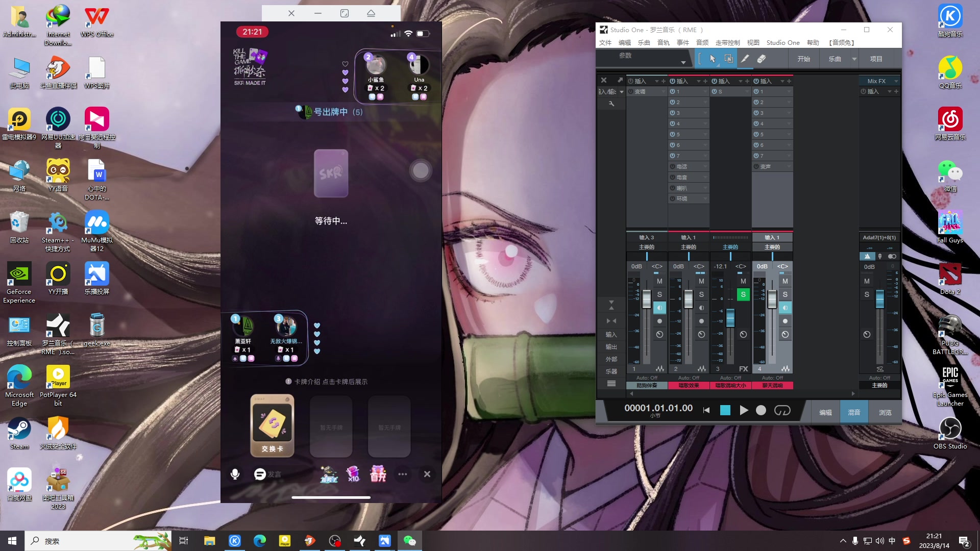The image size is (980, 551).
Task: Click the channel 3 volume fader
Action: point(730,317)
